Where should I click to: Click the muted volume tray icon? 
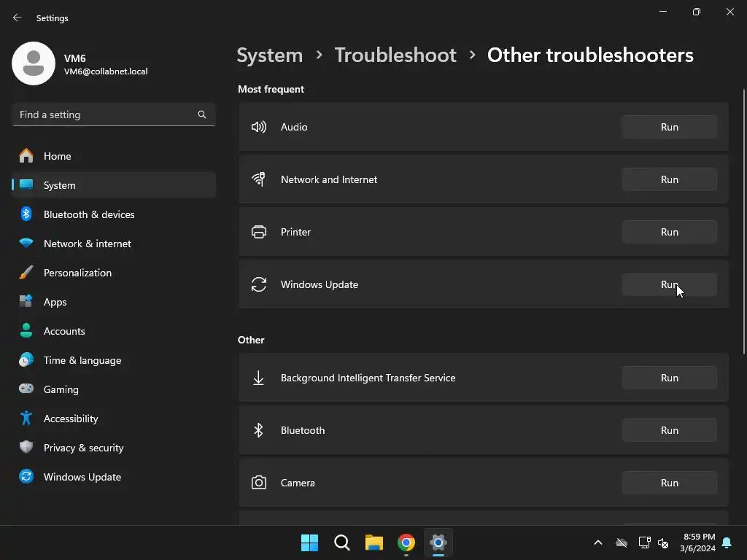[662, 542]
